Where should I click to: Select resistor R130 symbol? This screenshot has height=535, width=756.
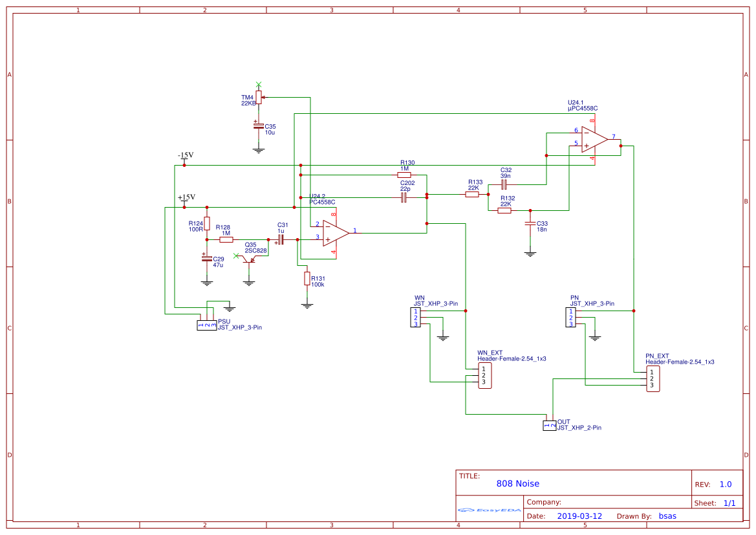[x=404, y=175]
